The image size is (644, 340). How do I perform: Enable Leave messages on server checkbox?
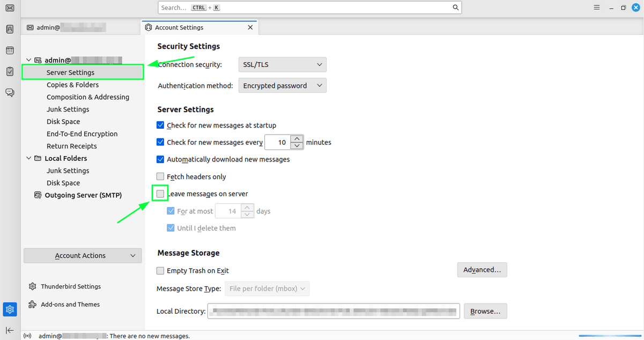[x=160, y=194]
